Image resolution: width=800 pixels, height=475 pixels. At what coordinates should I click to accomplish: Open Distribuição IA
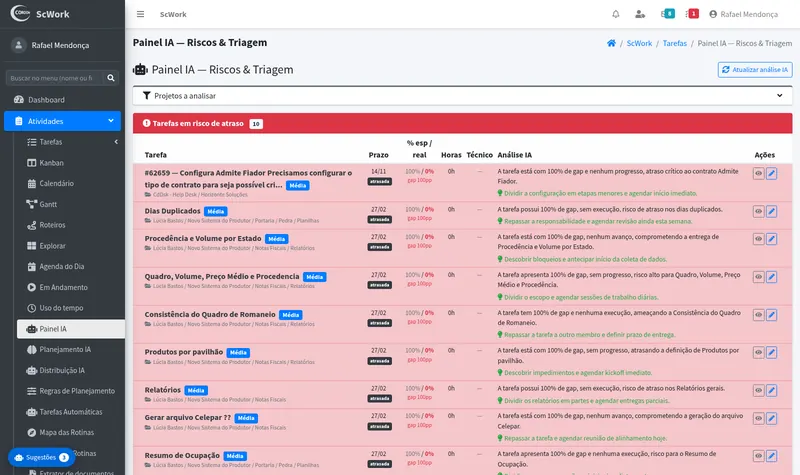71,370
